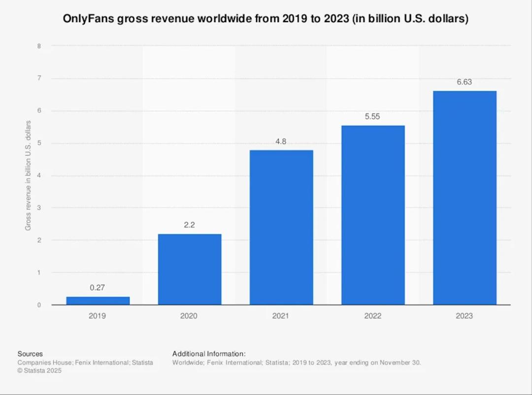Click the 2020 revenue bar
Image resolution: width=532 pixels, height=395 pixels.
190,269
